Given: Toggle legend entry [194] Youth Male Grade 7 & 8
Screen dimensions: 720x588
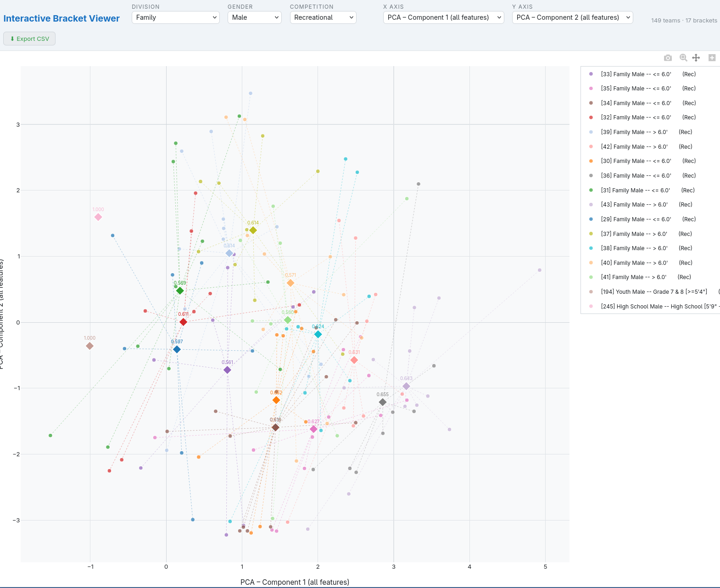Looking at the screenshot, I should pyautogui.click(x=651, y=292).
